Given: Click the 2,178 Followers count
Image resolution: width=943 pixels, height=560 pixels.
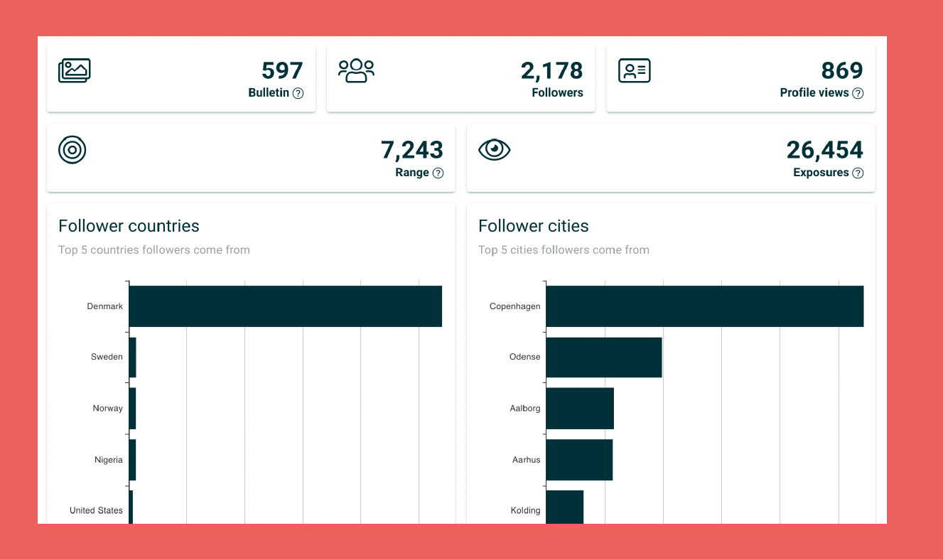Looking at the screenshot, I should pyautogui.click(x=551, y=70).
